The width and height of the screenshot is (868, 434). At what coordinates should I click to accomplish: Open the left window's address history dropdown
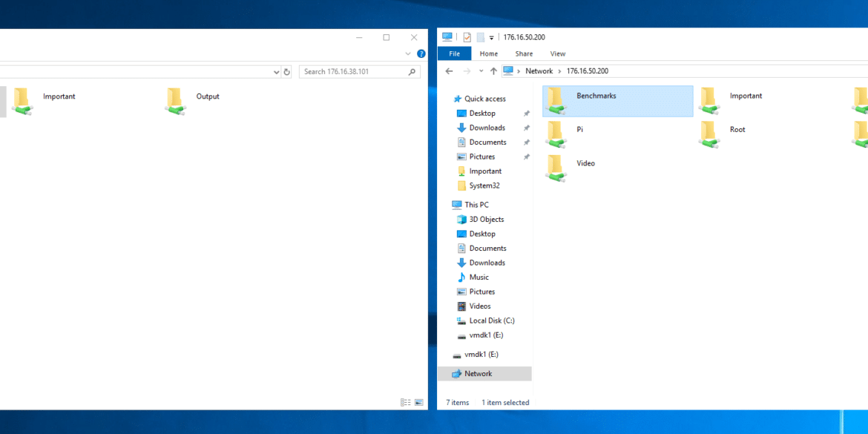277,72
